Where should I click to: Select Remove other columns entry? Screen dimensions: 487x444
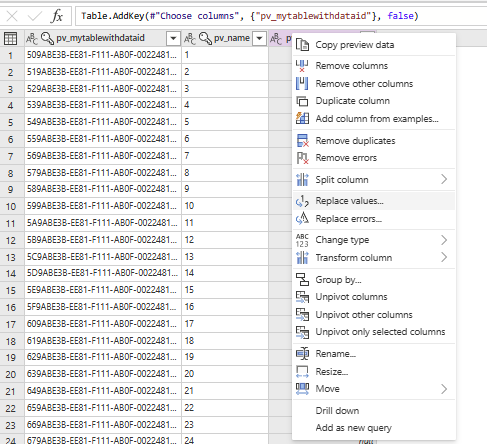pyautogui.click(x=374, y=84)
